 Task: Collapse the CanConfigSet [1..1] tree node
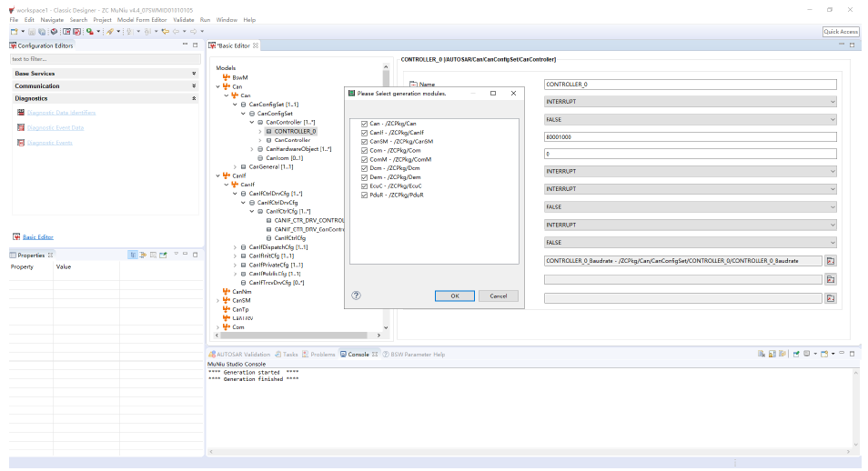(x=235, y=105)
